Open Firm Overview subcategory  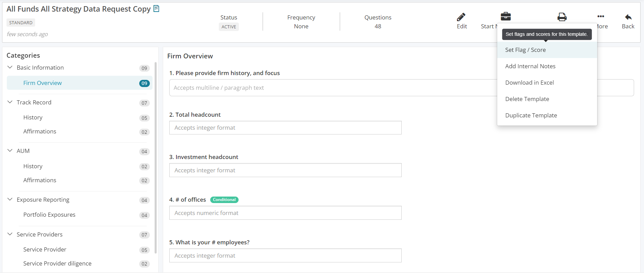(43, 83)
